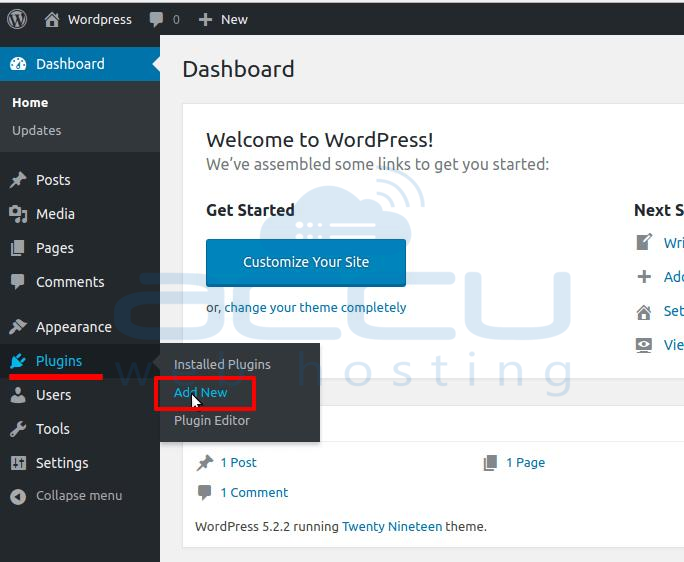Open the Users menu
This screenshot has width=684, height=562.
54,395
